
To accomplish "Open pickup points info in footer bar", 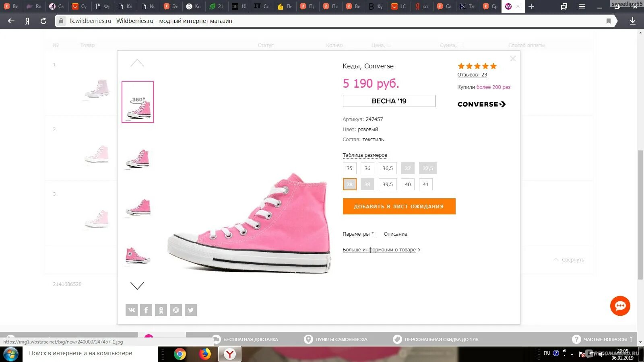I will click(x=336, y=339).
